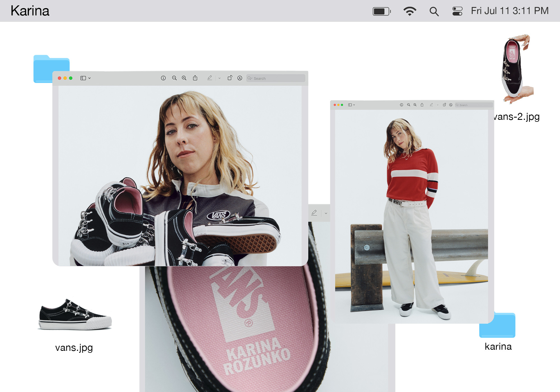Check the battery status icon
The width and height of the screenshot is (560, 392).
tap(382, 11)
